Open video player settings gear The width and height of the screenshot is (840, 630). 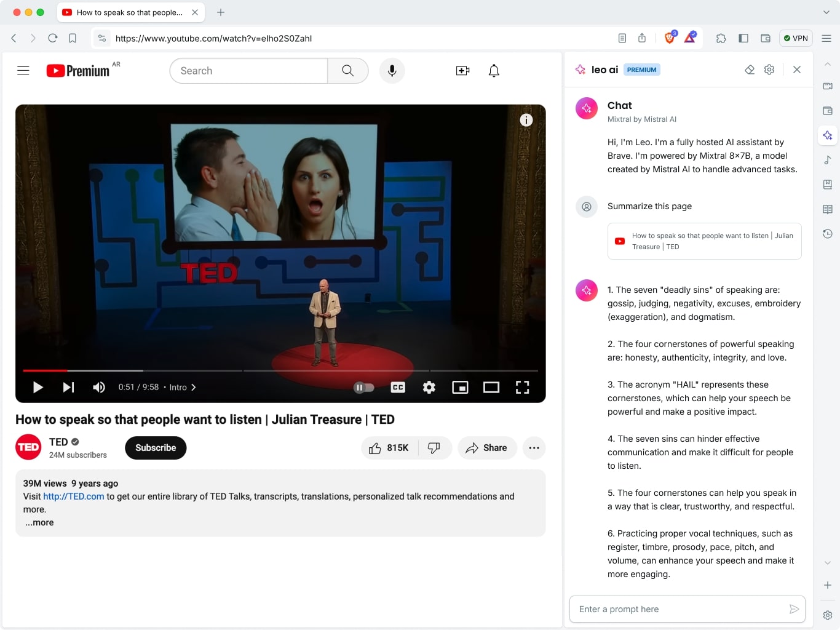[429, 387]
